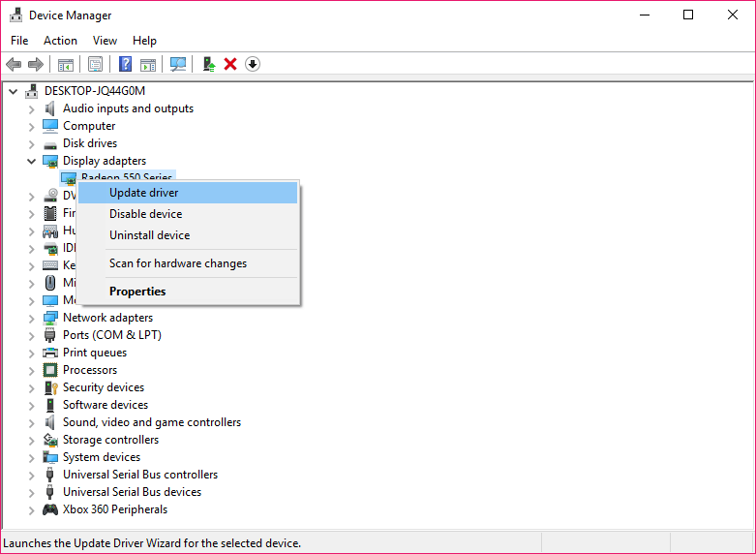Screen dimensions: 756x554
Task: Open the blue Help question-mark icon
Action: 126,64
